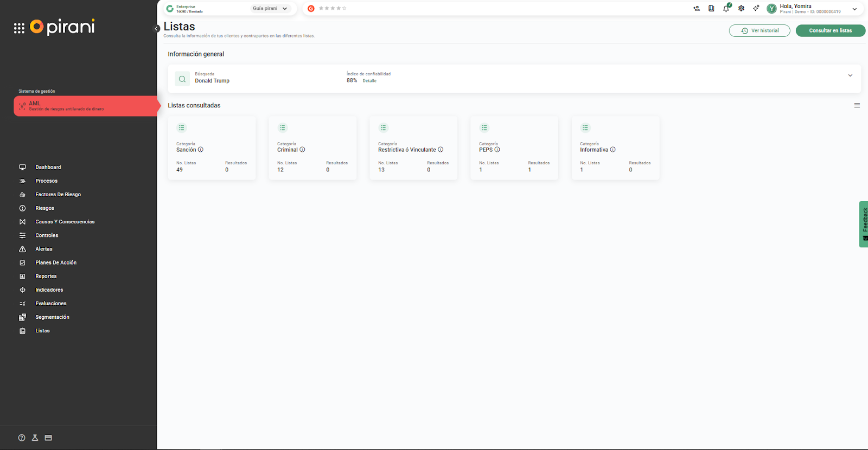Toggle list view of Listas consultadas
The height and width of the screenshot is (450, 868).
[x=857, y=106]
